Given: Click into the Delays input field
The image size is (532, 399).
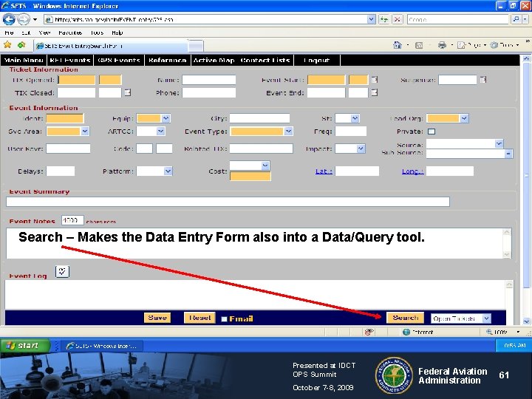Looking at the screenshot, I should [61, 171].
